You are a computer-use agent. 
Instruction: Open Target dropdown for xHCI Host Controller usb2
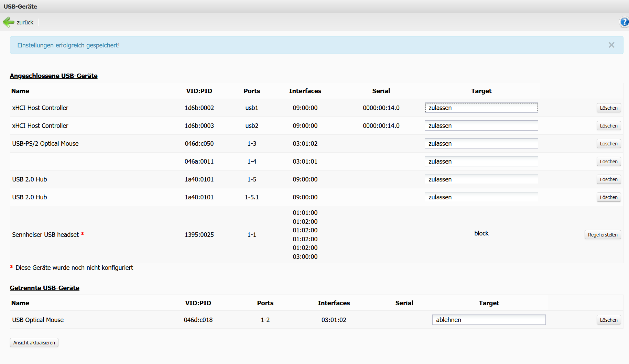(x=481, y=126)
